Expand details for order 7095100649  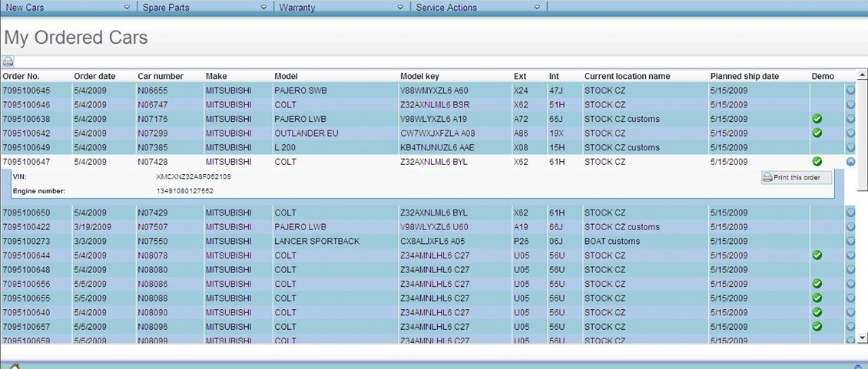(x=851, y=148)
